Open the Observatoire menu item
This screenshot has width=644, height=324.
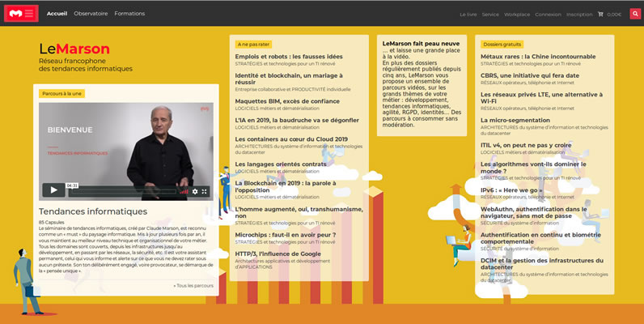[x=91, y=14]
